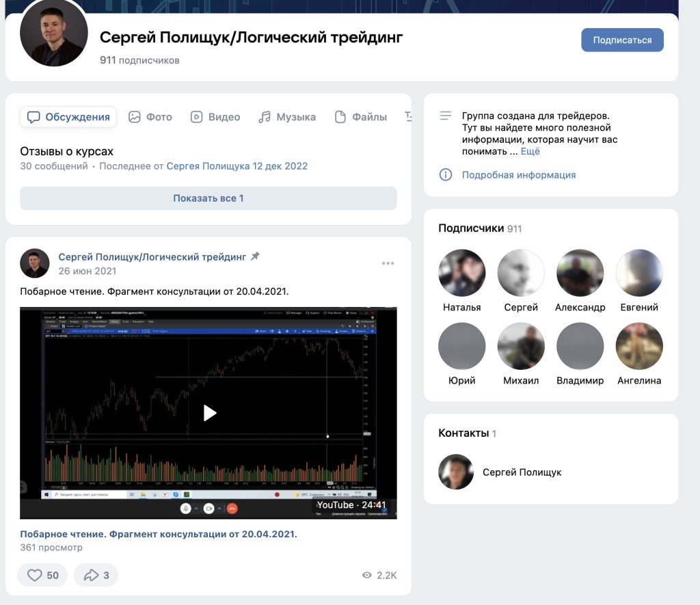Click subscriber name Юрий
The height and width of the screenshot is (605, 700).
(x=461, y=380)
